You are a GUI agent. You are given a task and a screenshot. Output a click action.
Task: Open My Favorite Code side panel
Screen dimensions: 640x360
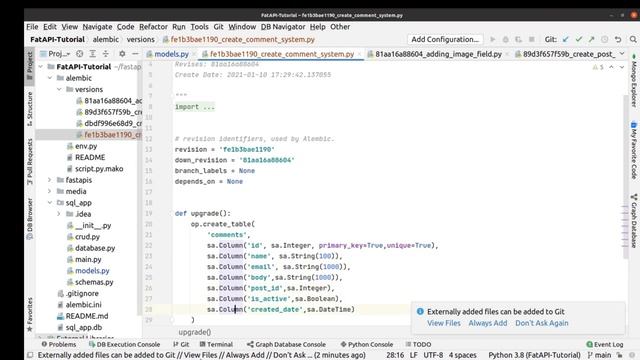pos(633,150)
